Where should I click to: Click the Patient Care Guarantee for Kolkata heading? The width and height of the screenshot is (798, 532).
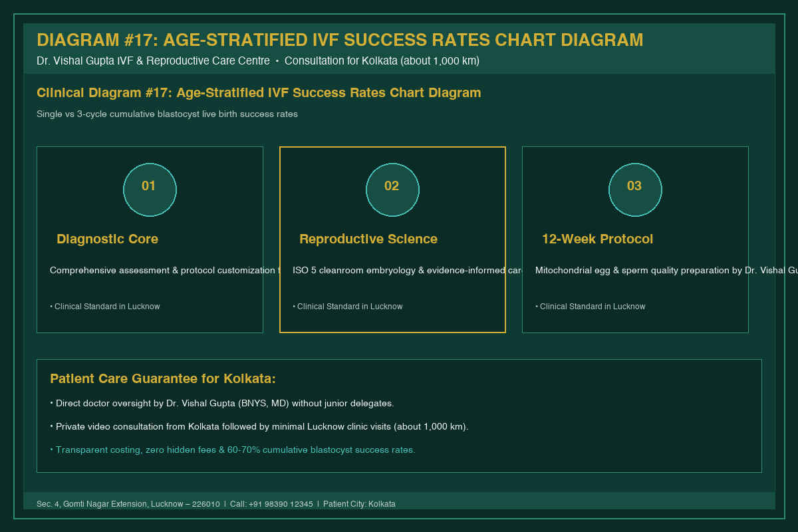point(163,379)
